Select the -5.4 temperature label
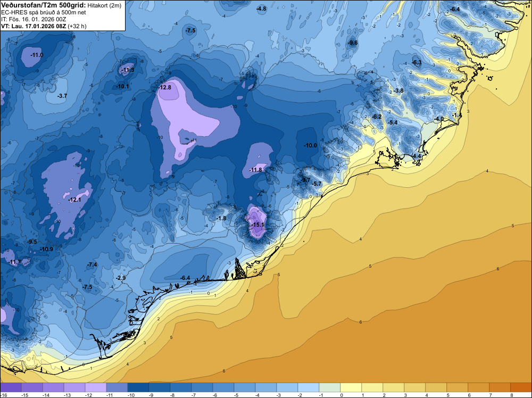The image size is (532, 398). pos(393,122)
